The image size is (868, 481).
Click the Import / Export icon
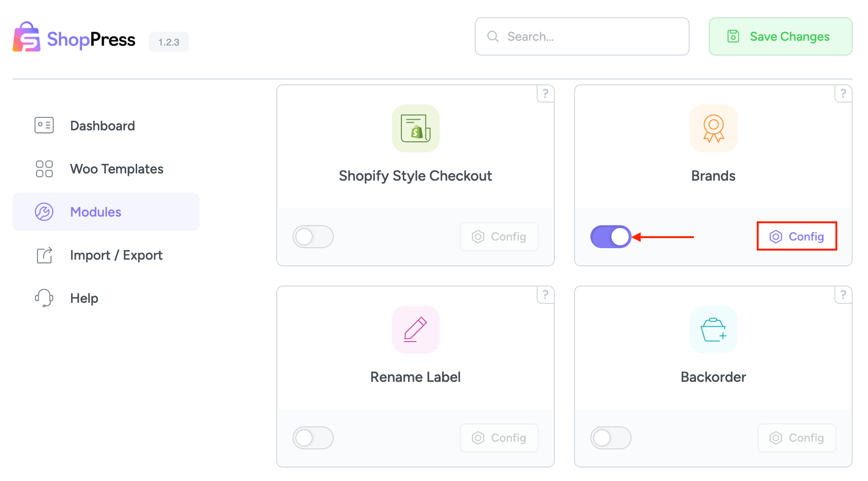(44, 255)
